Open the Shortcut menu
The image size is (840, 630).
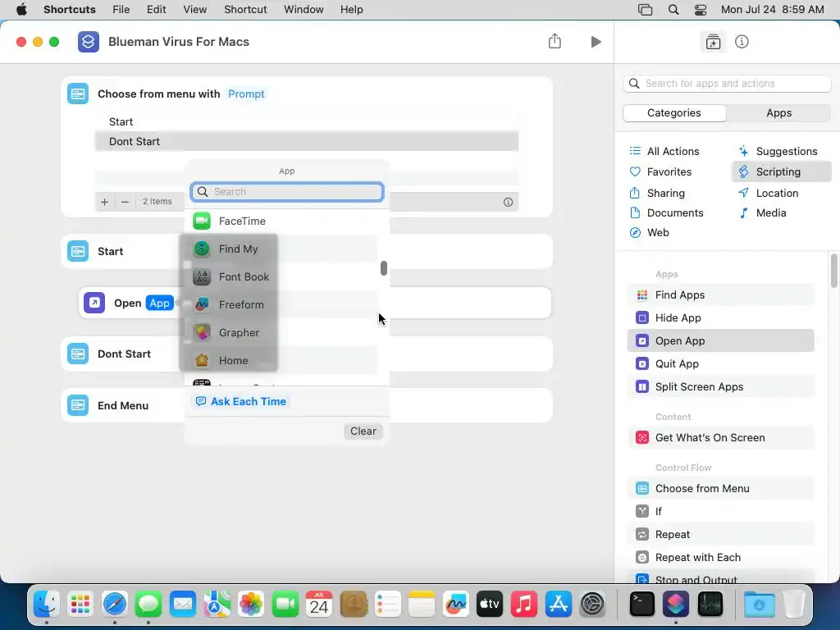click(245, 10)
